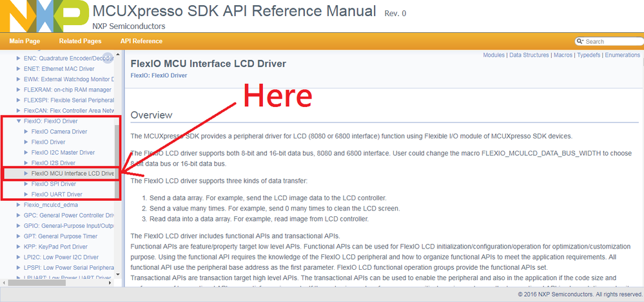Open FLEXRAM: on-chip RAM manager entry
Screen dimensions: 644x302
pyautogui.click(x=67, y=90)
